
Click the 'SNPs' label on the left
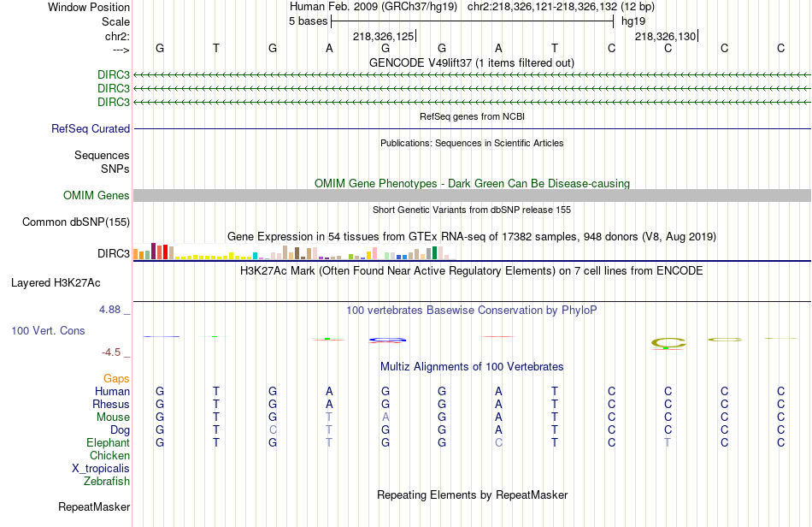click(115, 169)
